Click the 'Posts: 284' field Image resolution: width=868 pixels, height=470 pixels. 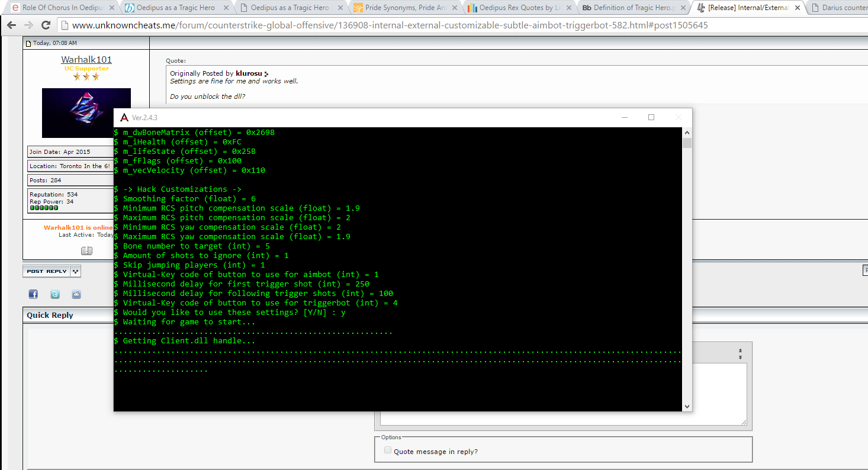pos(70,181)
